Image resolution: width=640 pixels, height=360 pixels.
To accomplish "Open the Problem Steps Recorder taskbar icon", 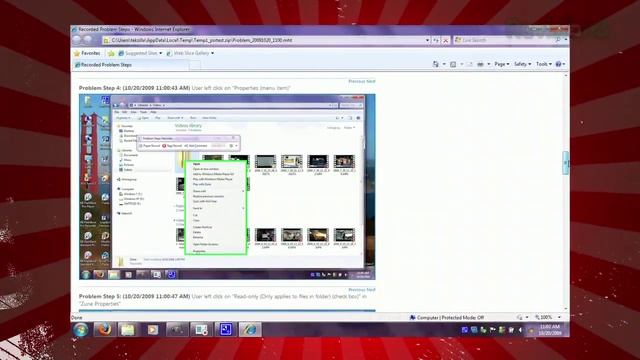I will [201, 329].
